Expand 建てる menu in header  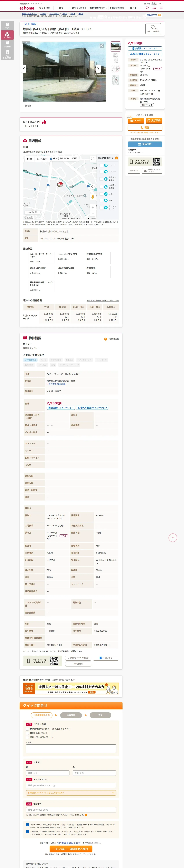click(x=79, y=8)
